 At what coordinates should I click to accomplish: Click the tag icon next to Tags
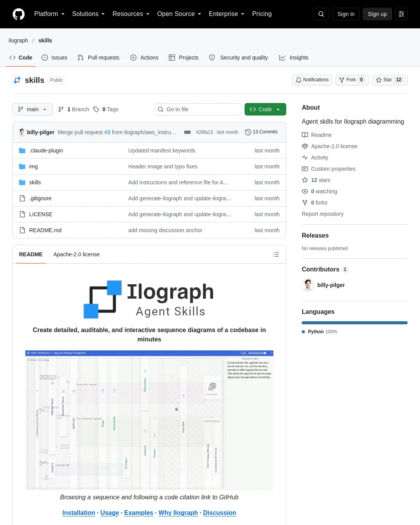(x=96, y=109)
